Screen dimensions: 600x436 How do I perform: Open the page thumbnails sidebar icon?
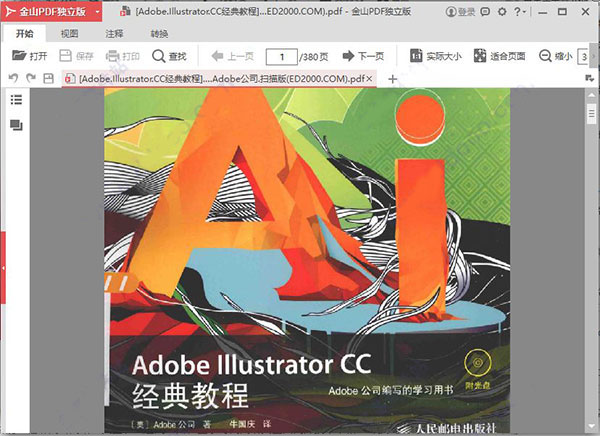point(16,125)
